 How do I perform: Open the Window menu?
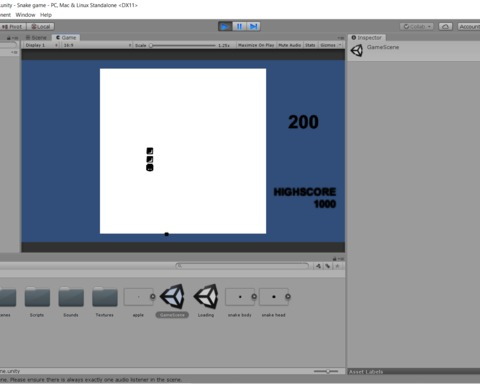coord(25,15)
